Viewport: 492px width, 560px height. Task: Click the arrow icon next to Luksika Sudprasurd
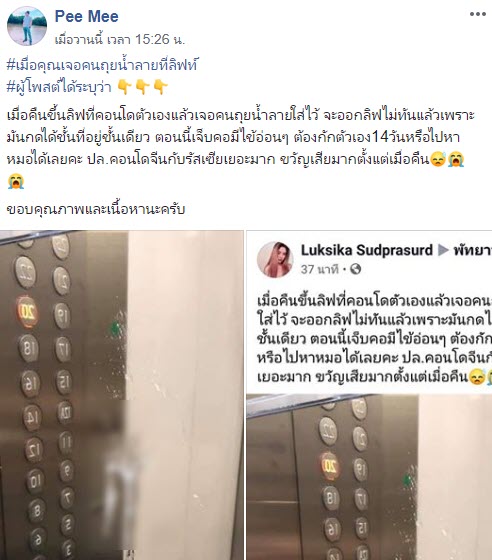pos(443,250)
